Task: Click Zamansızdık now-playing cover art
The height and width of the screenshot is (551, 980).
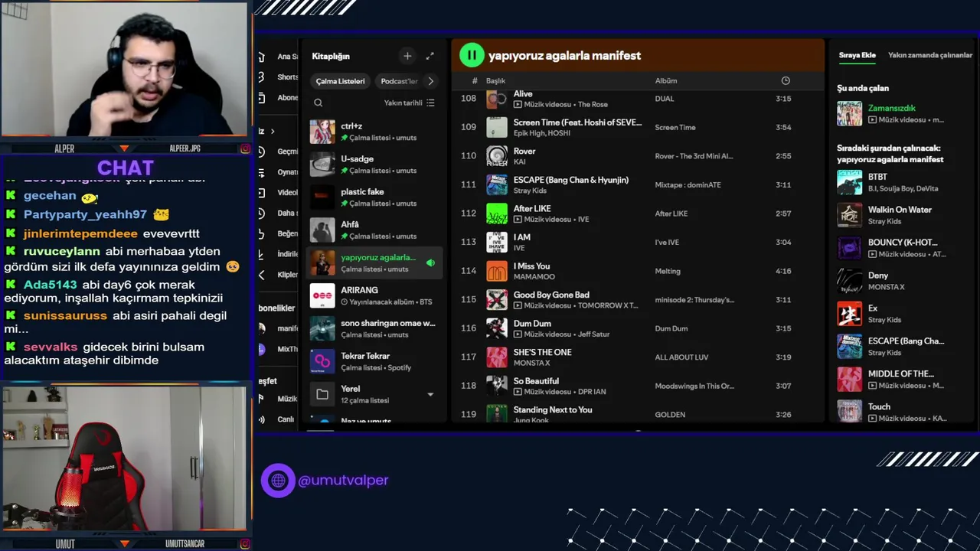Action: coord(849,113)
